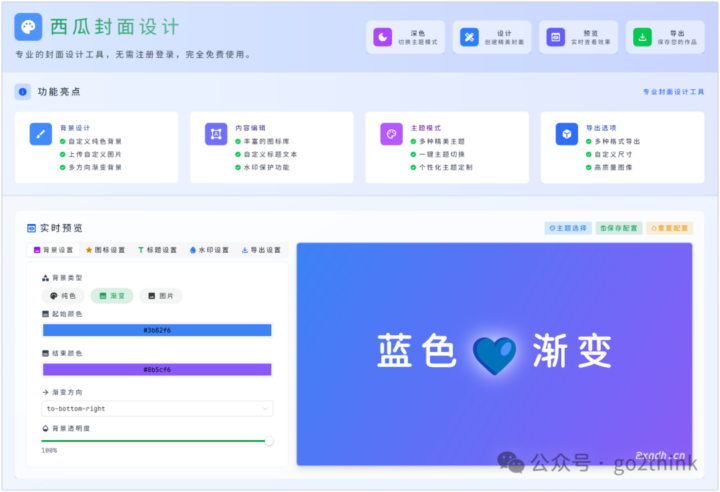Click the cube icon on 导出选项 card
The image size is (720, 492).
(x=567, y=134)
